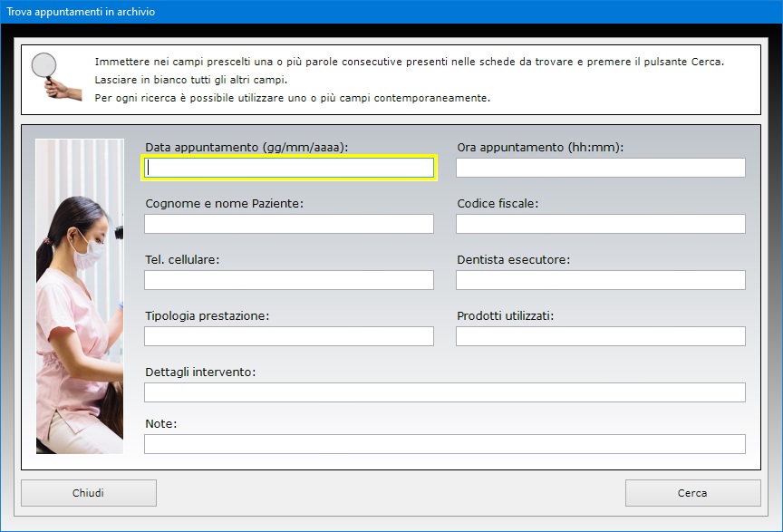
Task: Click the title bar 'Trova appuntamenti in archivio'
Action: pos(82,12)
